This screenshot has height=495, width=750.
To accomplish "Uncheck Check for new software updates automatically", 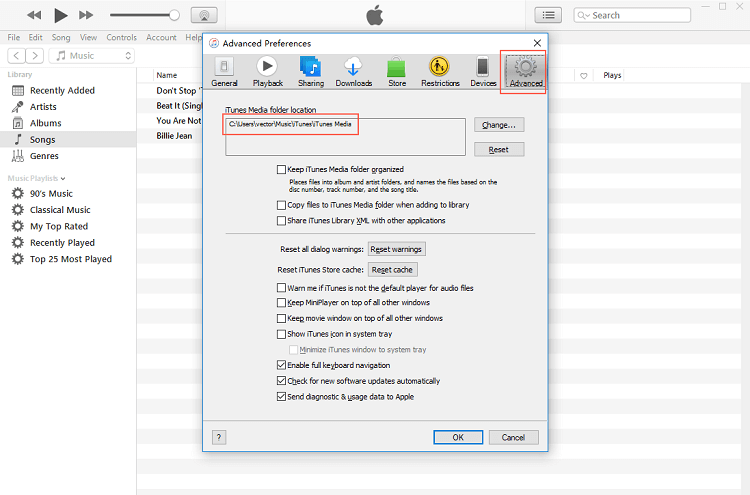I will point(281,381).
